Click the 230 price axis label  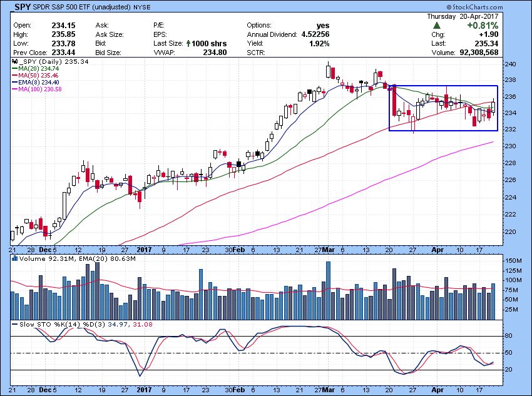[510, 146]
